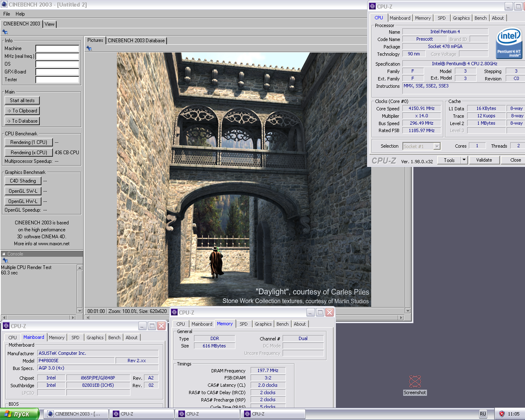Open SPD tab in top-right CPU-Z
The width and height of the screenshot is (525, 420).
point(441,18)
